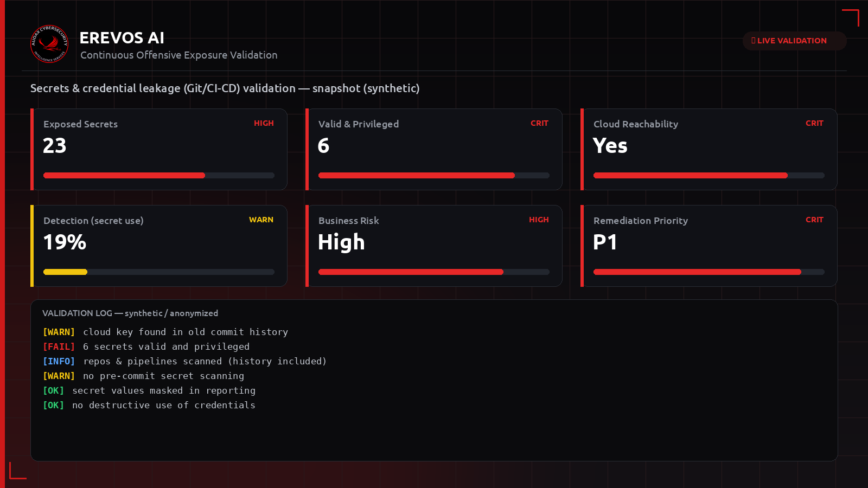Click the [FAIL] tag in the log
Screen dimensions: 868x488
point(59,346)
